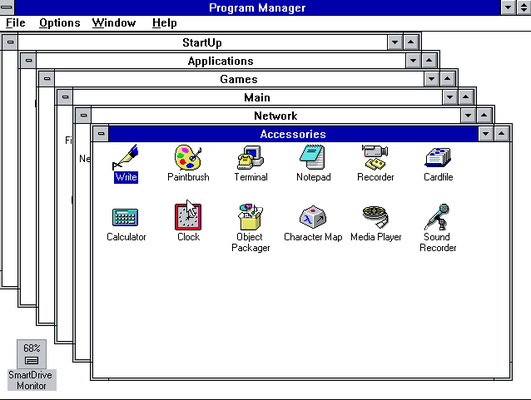Viewport: 531px width, 400px height.
Task: Minimize the Accessories window
Action: [x=486, y=134]
